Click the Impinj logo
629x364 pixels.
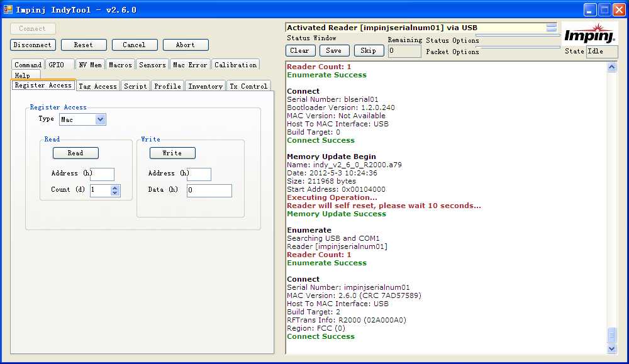pos(589,35)
